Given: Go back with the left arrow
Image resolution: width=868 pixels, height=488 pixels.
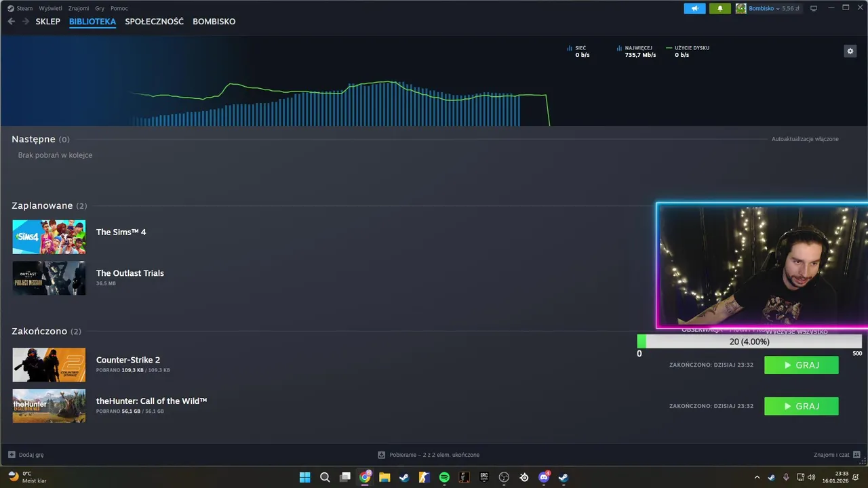Looking at the screenshot, I should click(x=11, y=22).
